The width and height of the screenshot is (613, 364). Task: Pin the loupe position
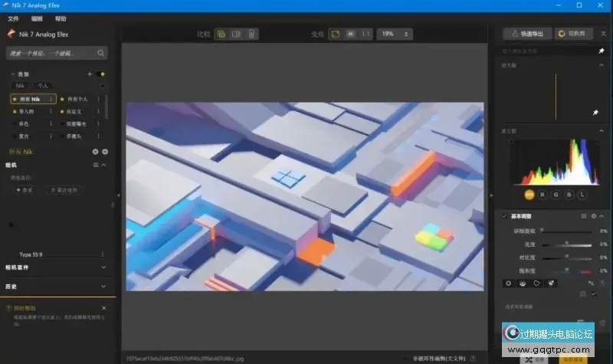pos(595,113)
